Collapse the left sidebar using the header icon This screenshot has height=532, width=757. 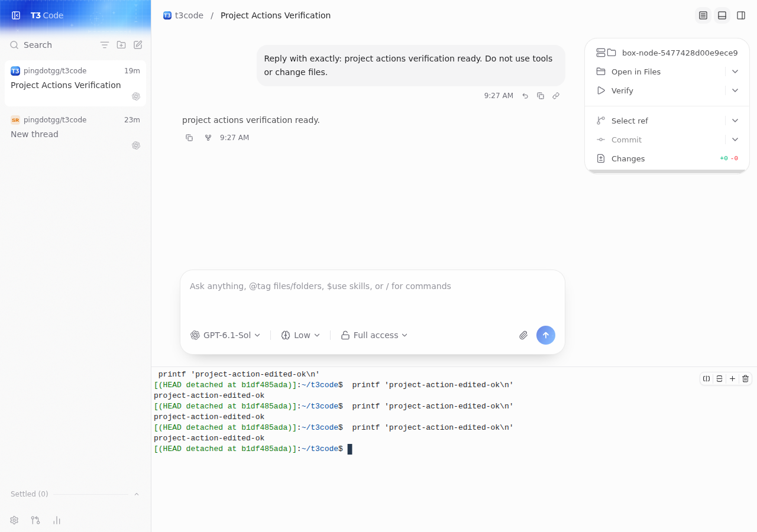[x=16, y=15]
